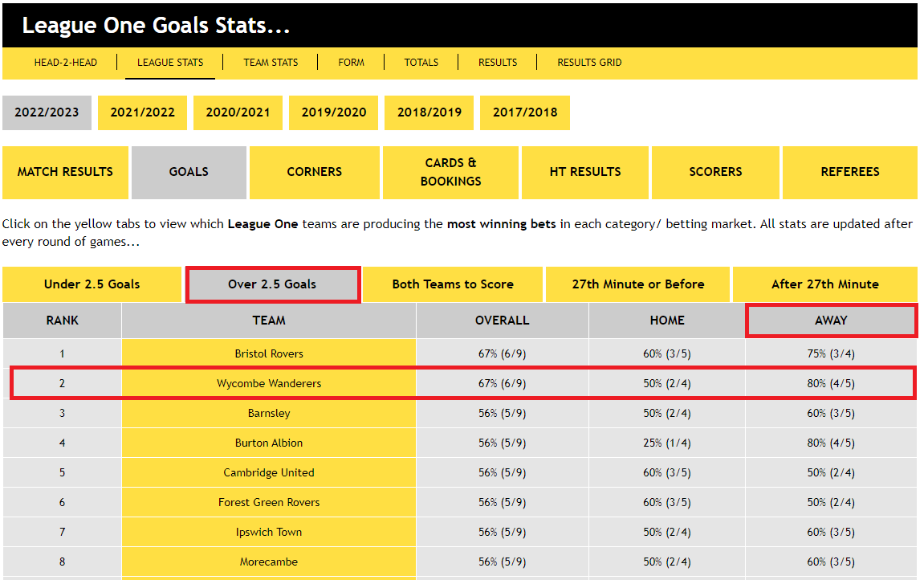View the 2019/2020 season stats
This screenshot has width=924, height=580.
(x=333, y=112)
